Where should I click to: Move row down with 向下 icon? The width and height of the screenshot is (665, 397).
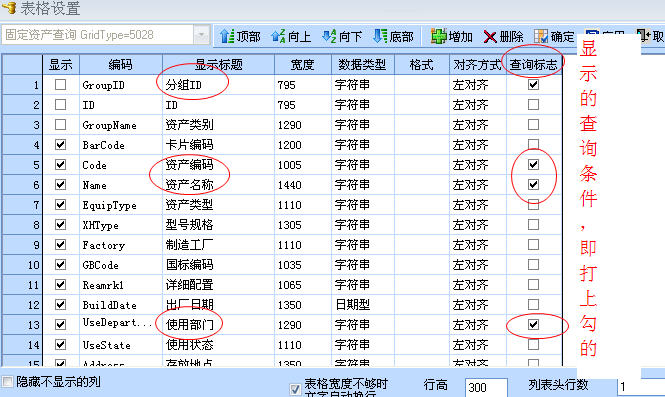click(329, 36)
